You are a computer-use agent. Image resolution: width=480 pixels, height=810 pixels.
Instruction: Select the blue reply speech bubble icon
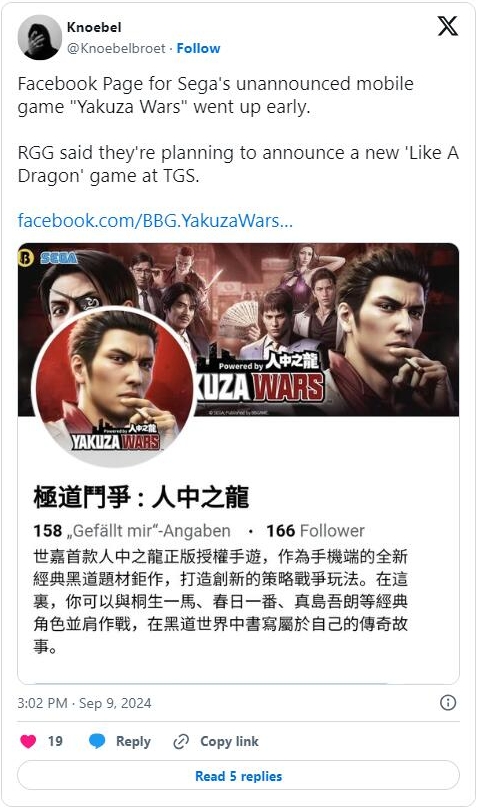[97, 741]
